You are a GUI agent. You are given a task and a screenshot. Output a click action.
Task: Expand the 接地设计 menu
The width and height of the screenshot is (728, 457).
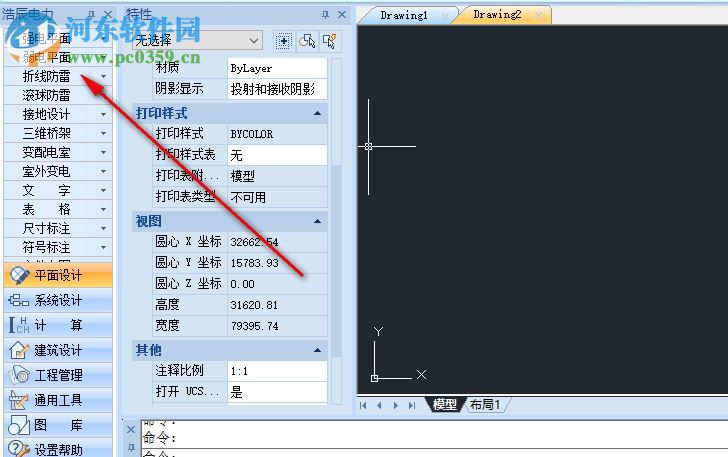pyautogui.click(x=104, y=114)
